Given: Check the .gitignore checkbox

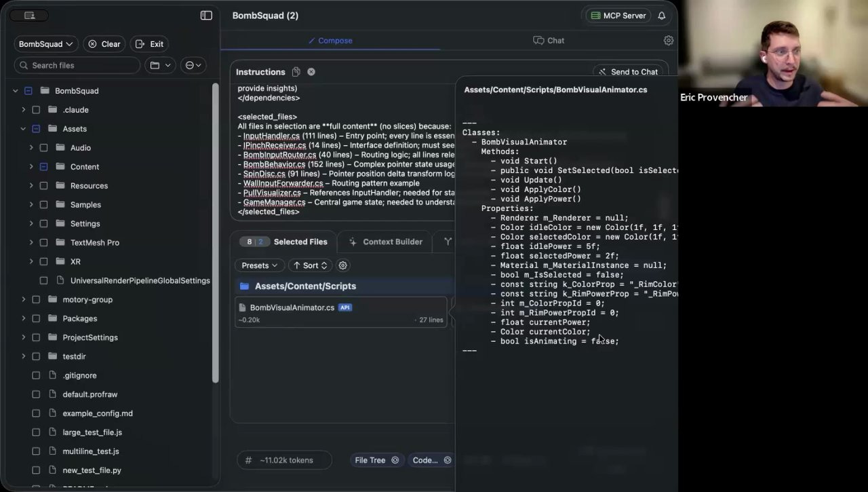Looking at the screenshot, I should tap(36, 376).
